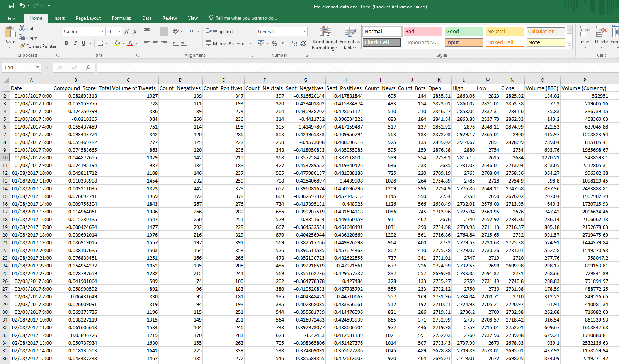Select the column K header
The image size is (619, 364).
439,80
